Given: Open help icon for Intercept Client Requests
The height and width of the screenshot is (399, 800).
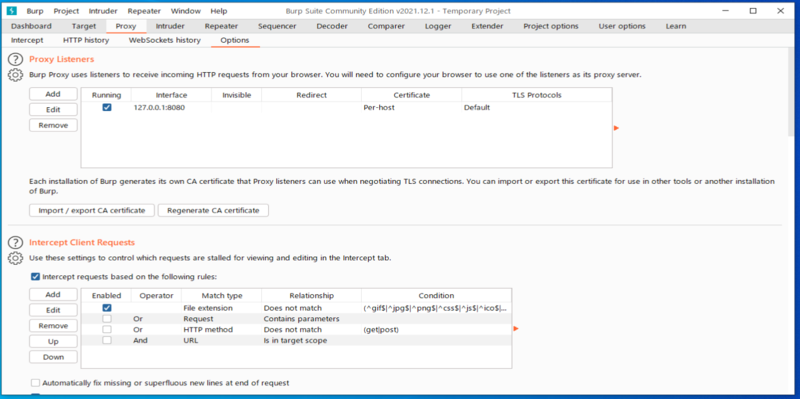Looking at the screenshot, I should point(16,243).
